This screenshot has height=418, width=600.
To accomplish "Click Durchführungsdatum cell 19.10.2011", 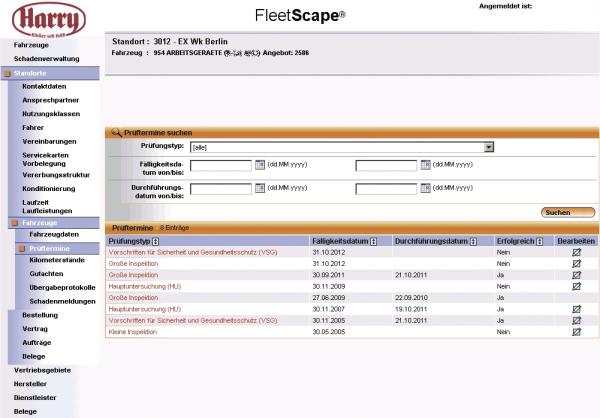I will pyautogui.click(x=411, y=309).
